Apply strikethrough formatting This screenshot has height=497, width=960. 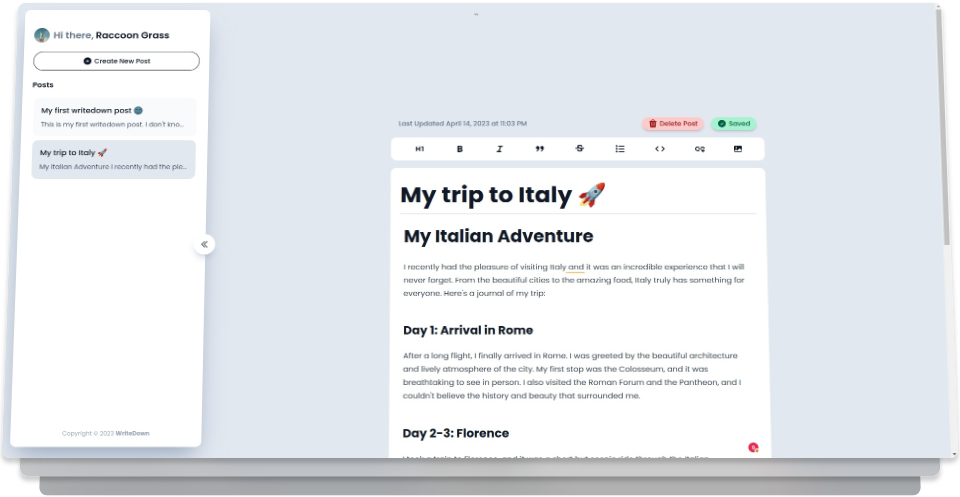click(x=580, y=149)
